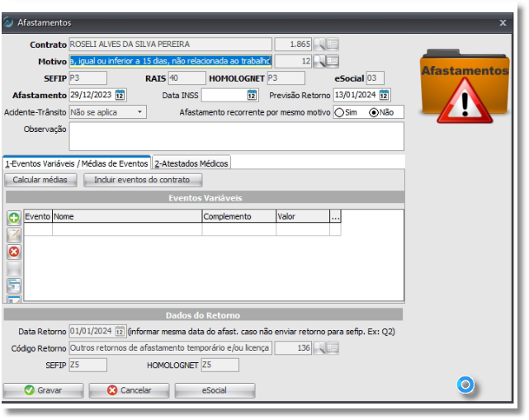Delete variable event with red X icon
The image size is (529, 420).
point(14,252)
